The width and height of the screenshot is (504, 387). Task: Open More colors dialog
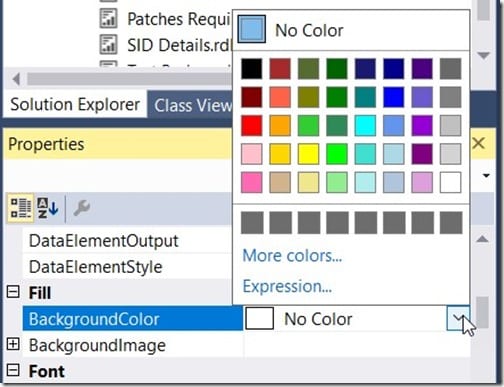292,256
